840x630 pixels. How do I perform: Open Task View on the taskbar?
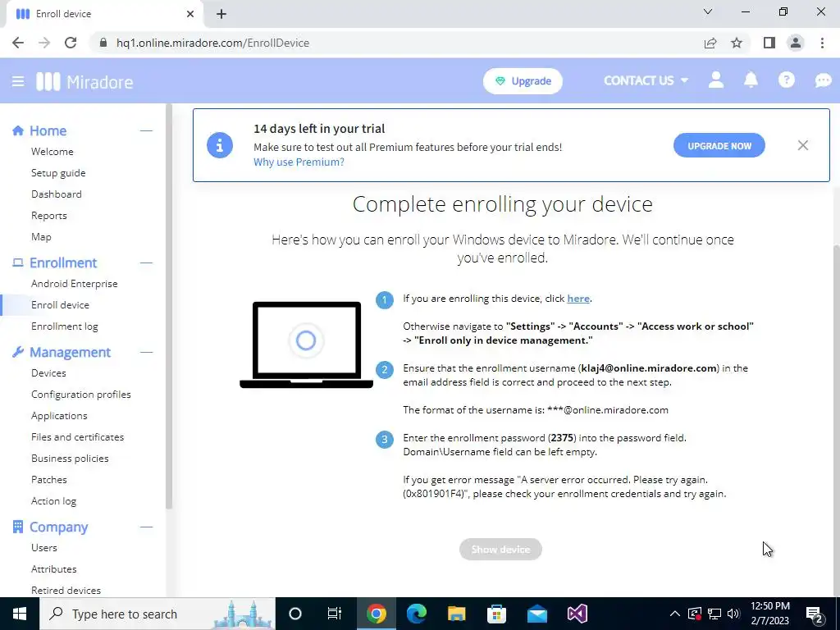335,614
